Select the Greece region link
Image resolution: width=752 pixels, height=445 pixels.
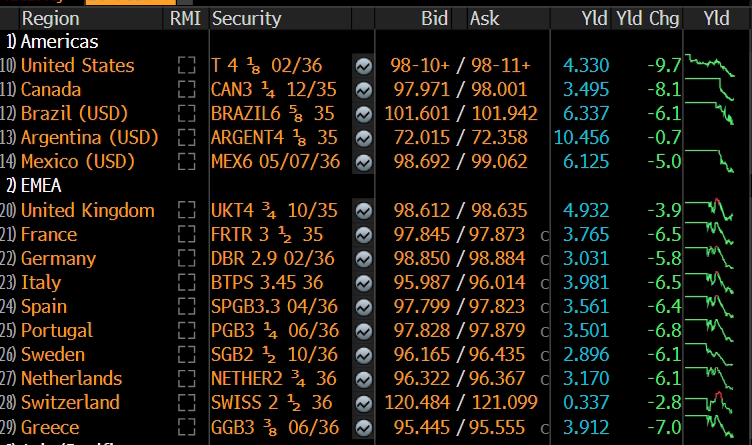coord(50,427)
